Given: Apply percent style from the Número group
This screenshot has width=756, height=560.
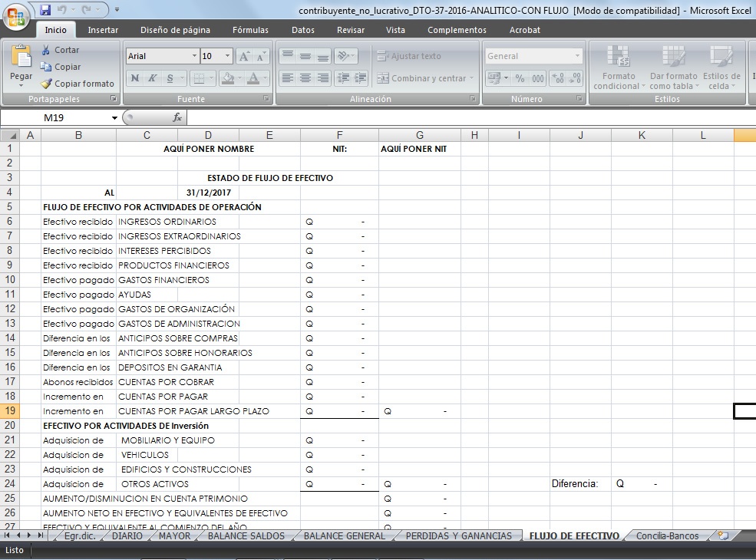Looking at the screenshot, I should pyautogui.click(x=520, y=78).
